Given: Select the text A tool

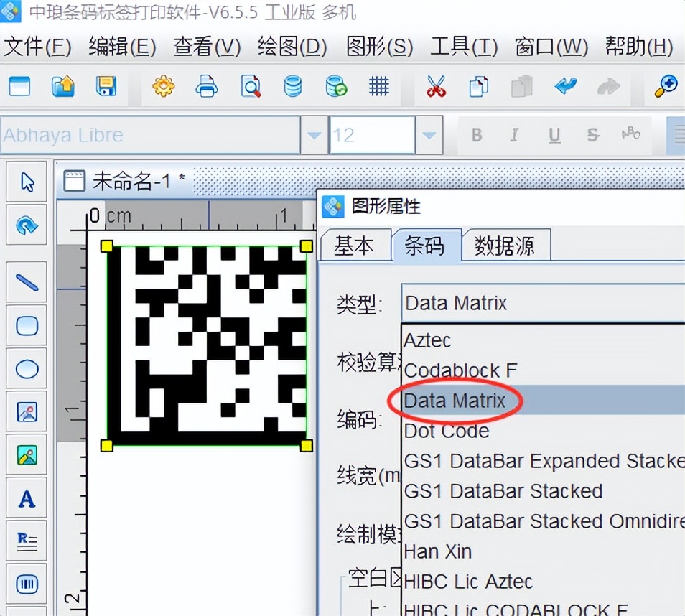Looking at the screenshot, I should click(27, 498).
